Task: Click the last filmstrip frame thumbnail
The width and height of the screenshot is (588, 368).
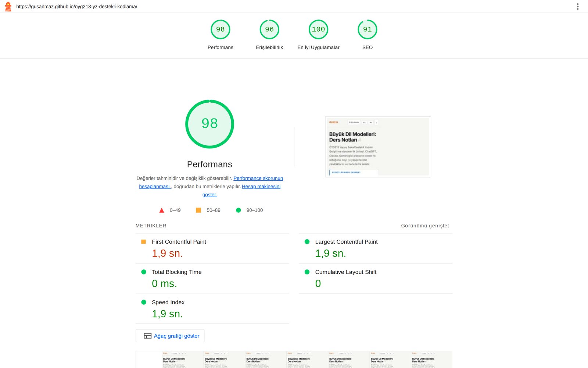Action: [432, 360]
